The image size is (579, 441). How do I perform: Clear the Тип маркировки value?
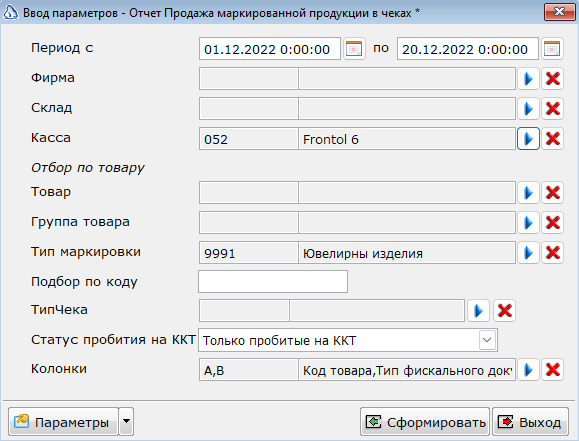pyautogui.click(x=552, y=253)
